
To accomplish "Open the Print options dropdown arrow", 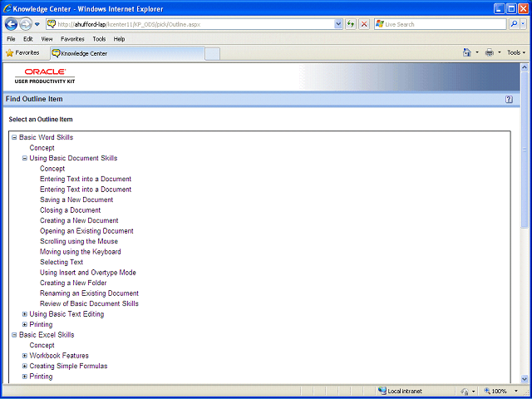I will point(499,52).
